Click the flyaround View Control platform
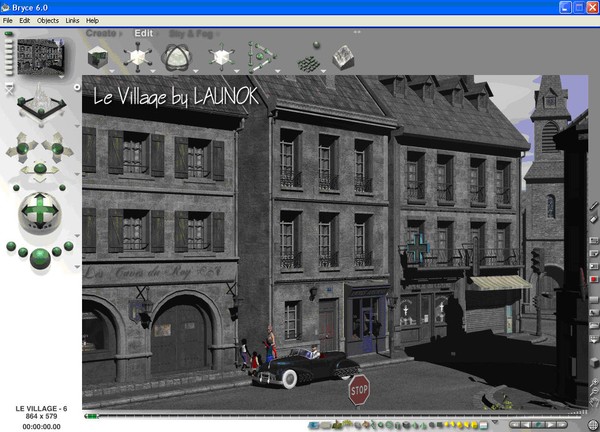 (x=41, y=103)
